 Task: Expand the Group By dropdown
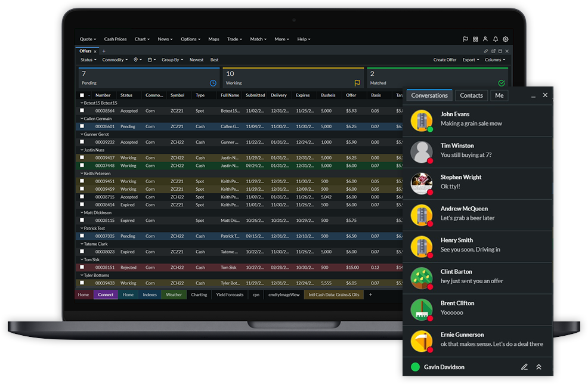click(172, 60)
